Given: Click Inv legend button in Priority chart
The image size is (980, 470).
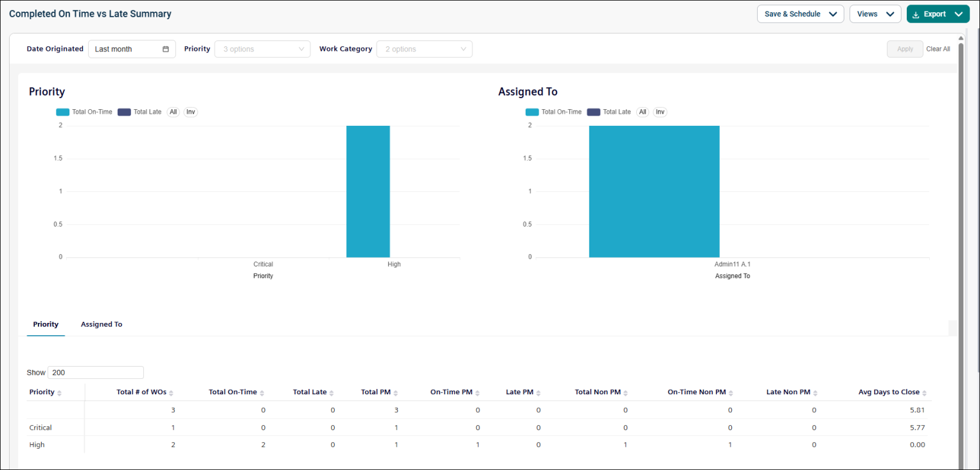Looking at the screenshot, I should tap(191, 112).
